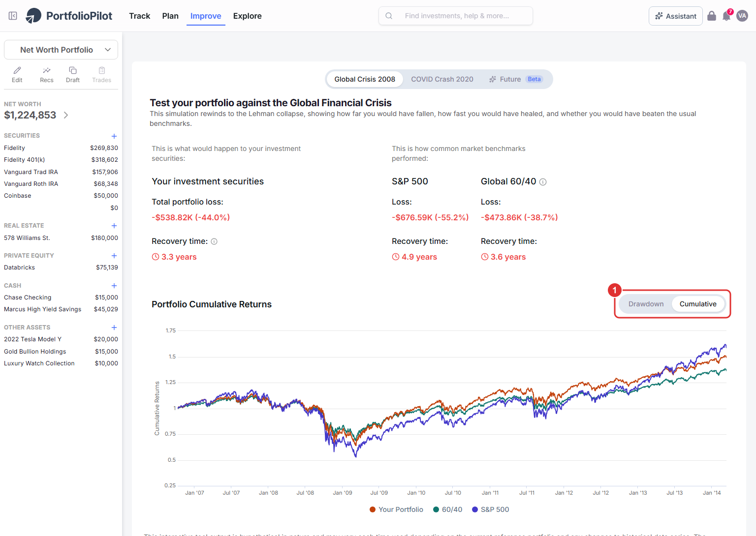Switch chart to Cumulative view
Viewport: 756px width, 536px height.
click(x=698, y=304)
